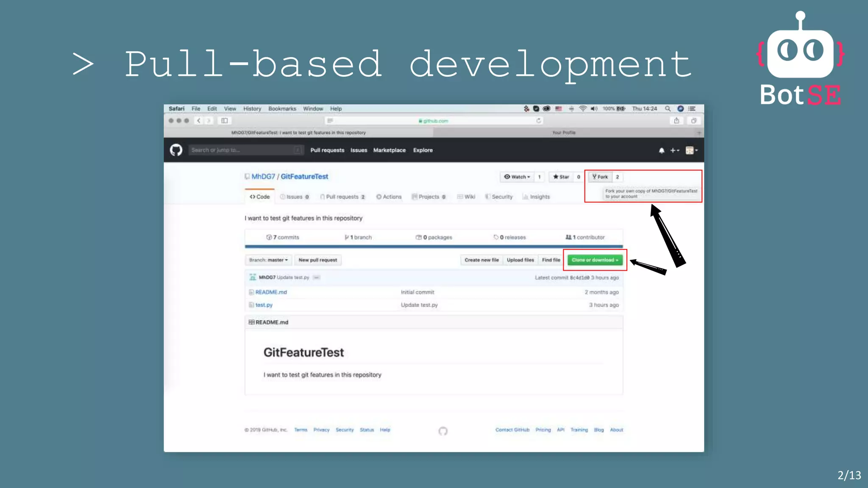This screenshot has height=488, width=868.
Task: Fork the repository
Action: 600,177
